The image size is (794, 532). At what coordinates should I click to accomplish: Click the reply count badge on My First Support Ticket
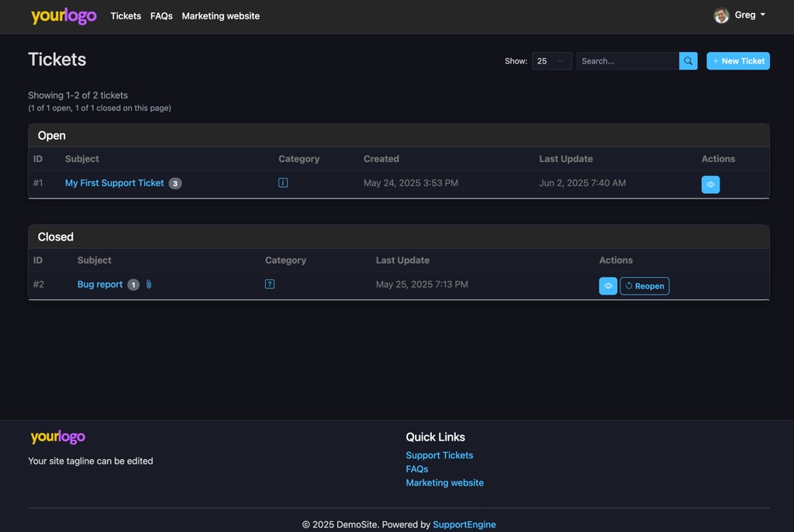pyautogui.click(x=174, y=183)
